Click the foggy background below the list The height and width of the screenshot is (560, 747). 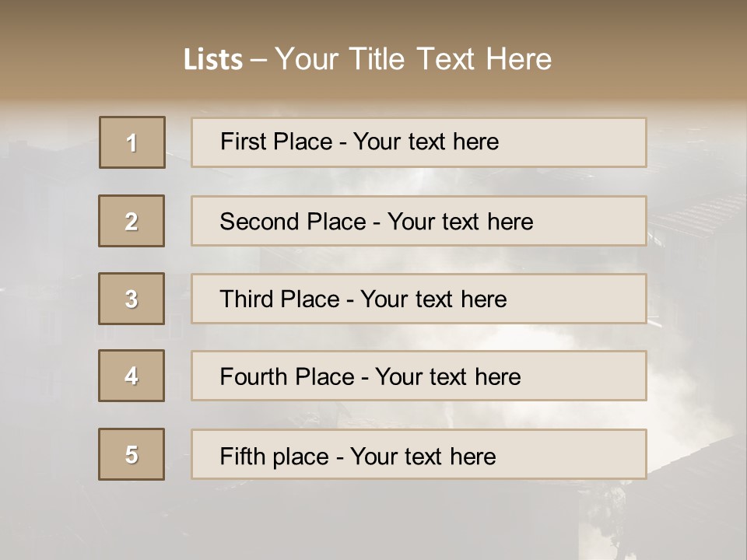pyautogui.click(x=373, y=521)
